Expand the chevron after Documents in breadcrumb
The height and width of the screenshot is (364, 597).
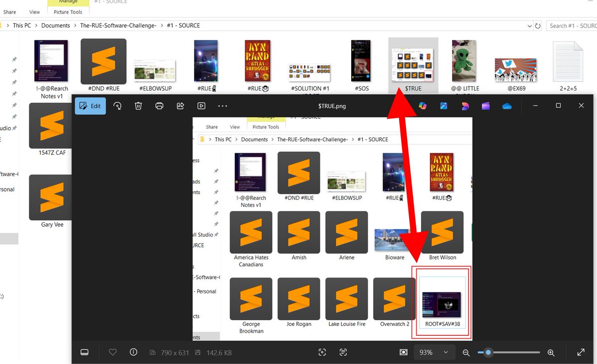click(75, 25)
